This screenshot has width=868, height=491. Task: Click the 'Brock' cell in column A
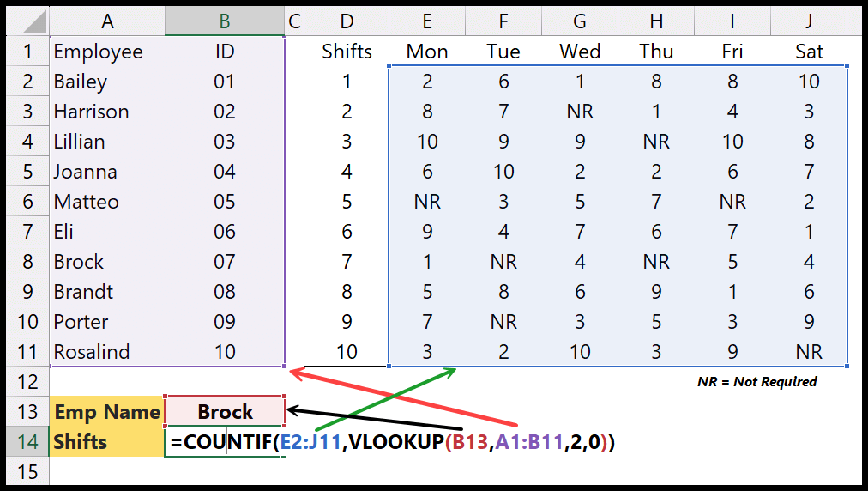[x=107, y=262]
